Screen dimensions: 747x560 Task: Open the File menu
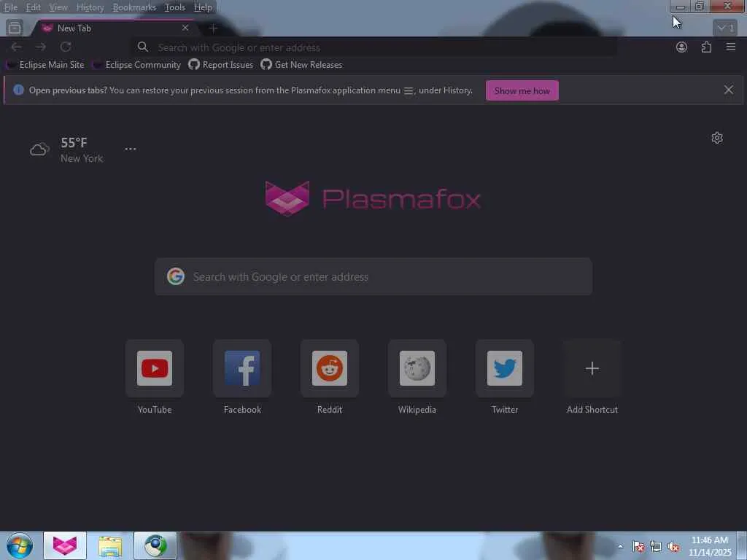[10, 7]
